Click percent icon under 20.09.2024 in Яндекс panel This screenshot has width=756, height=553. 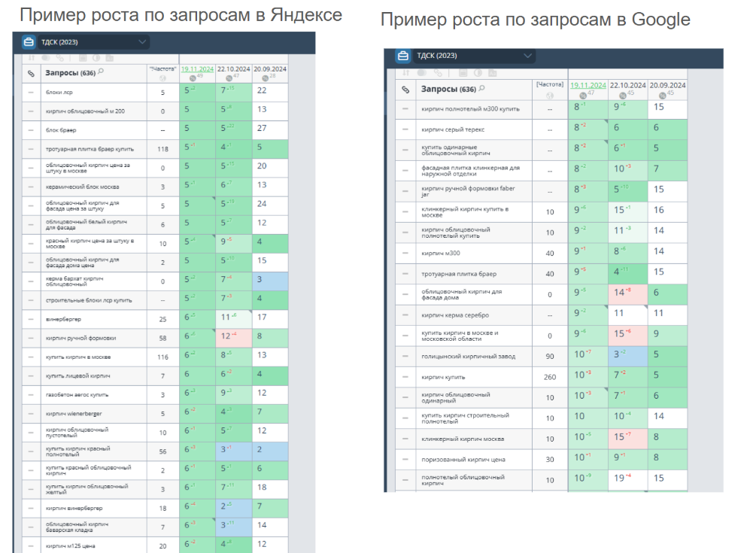266,78
